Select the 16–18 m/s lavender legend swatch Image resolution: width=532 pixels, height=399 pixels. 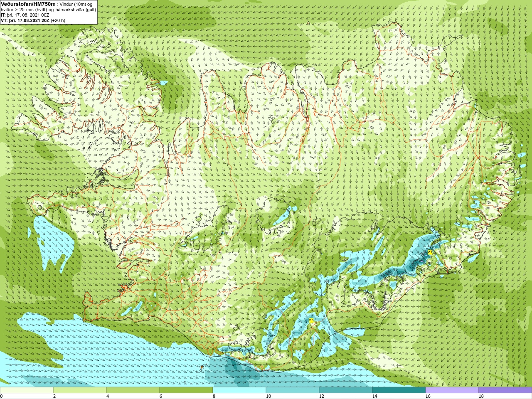pyautogui.click(x=452, y=390)
